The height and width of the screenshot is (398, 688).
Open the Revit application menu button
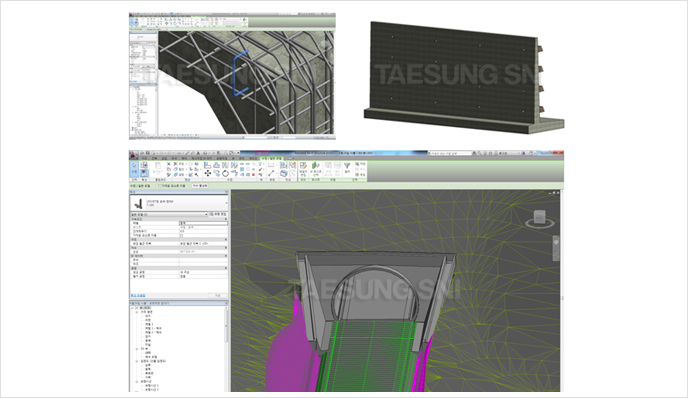coord(133,154)
